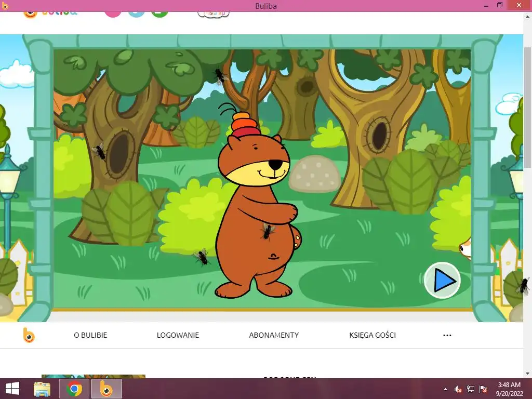Image resolution: width=532 pixels, height=399 pixels.
Task: Click the vertical page scrollbar thumb
Action: 528,107
